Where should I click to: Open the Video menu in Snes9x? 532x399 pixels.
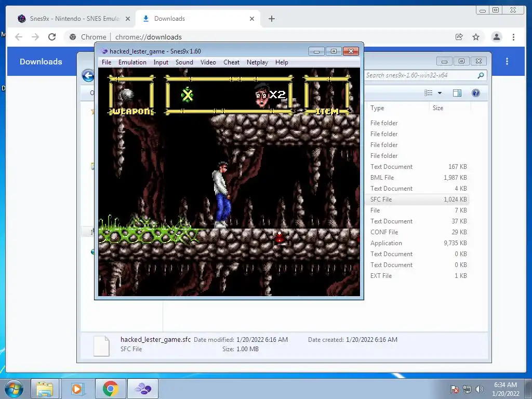208,62
